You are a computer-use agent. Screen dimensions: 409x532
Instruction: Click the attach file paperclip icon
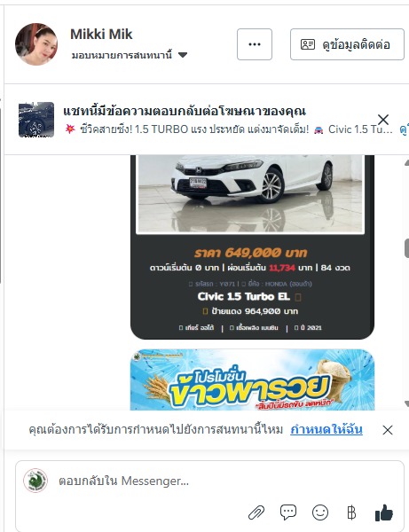coord(256,512)
